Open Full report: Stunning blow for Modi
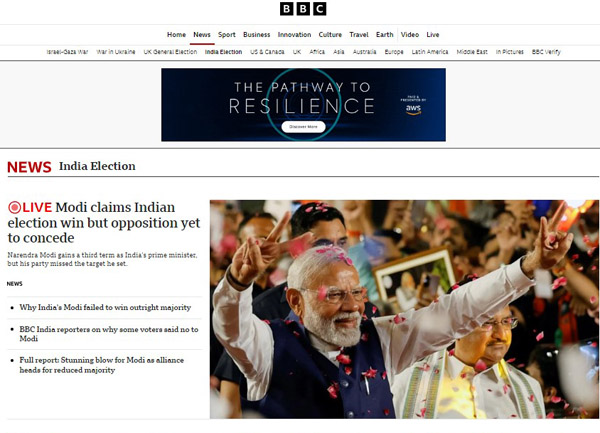The height and width of the screenshot is (433, 600). 101,365
